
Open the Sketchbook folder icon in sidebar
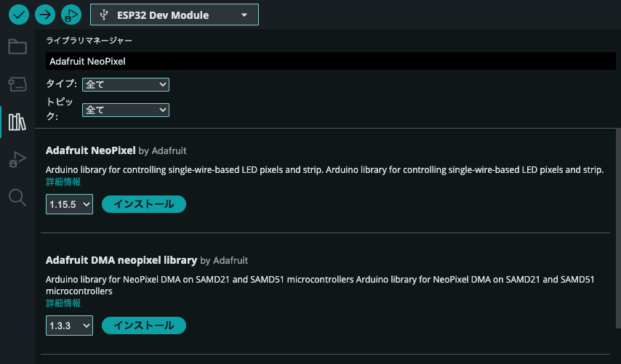coord(17,46)
